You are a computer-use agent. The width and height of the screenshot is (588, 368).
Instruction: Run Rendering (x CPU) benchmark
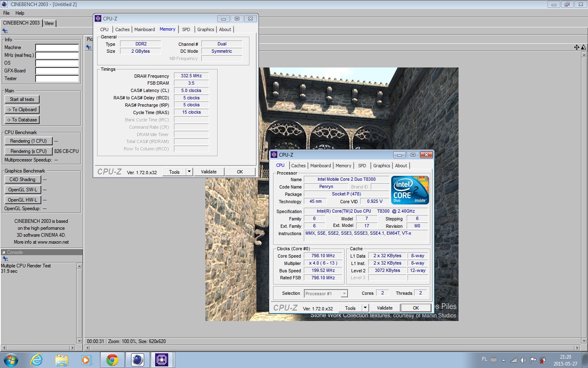[x=29, y=151]
